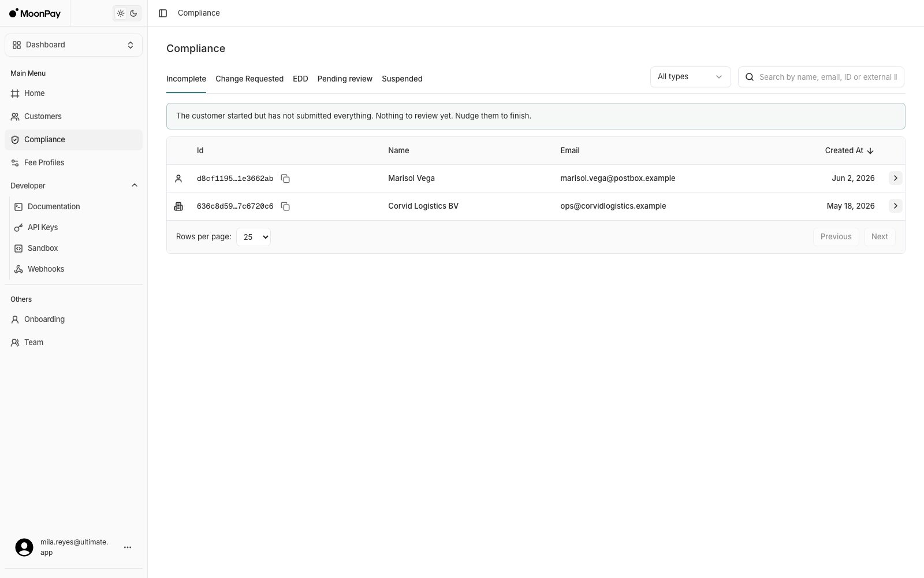Click the search magnifier icon
Viewport: 924px width, 578px height.
pyautogui.click(x=750, y=77)
